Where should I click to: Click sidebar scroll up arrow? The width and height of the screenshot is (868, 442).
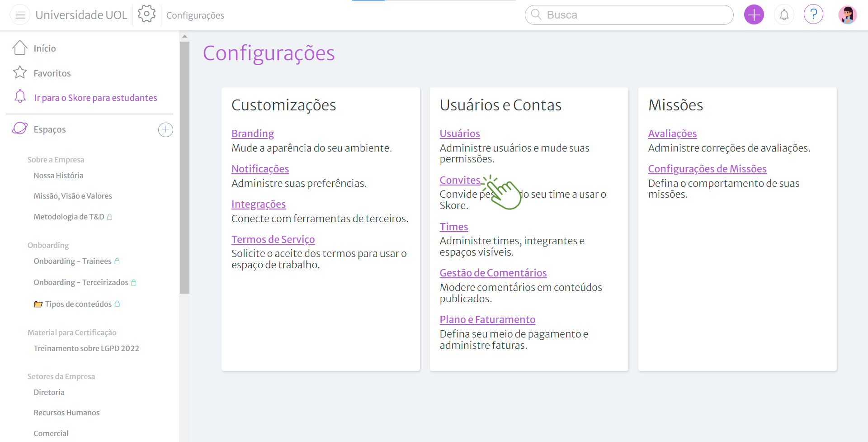(184, 36)
